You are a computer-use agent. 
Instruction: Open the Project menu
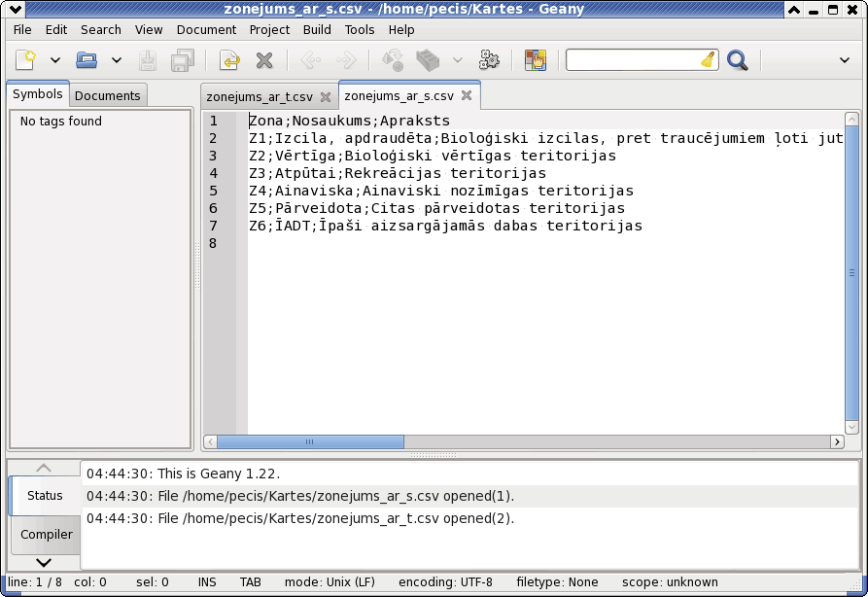click(x=269, y=30)
